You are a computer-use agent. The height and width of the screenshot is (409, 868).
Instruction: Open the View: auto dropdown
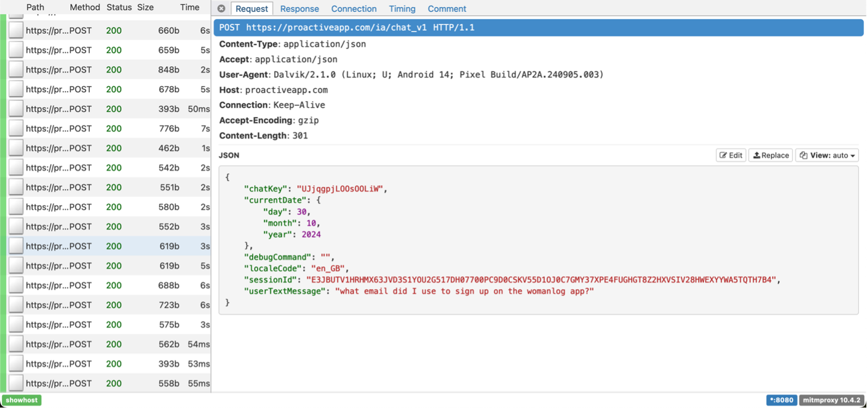(827, 155)
